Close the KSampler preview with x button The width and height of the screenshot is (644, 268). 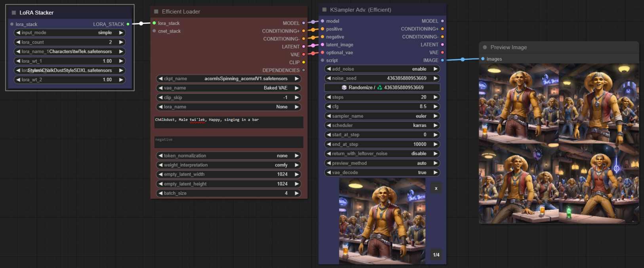[436, 188]
